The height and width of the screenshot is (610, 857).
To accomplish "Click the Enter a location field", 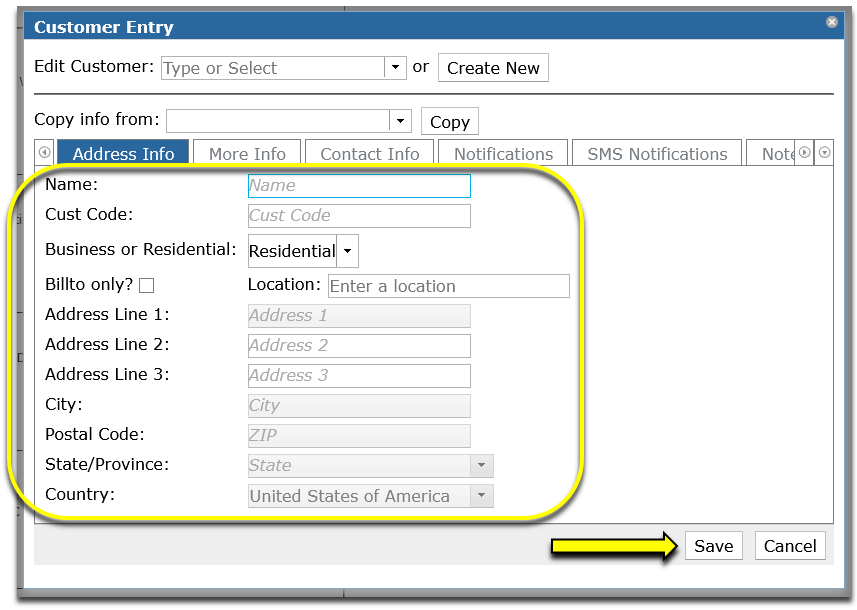I will tap(449, 286).
